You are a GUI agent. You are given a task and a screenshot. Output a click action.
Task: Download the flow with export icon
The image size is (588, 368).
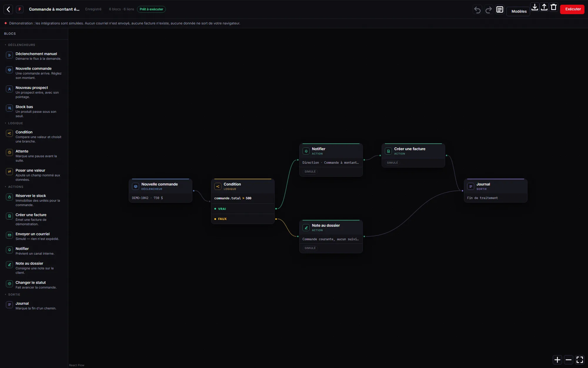click(x=535, y=7)
